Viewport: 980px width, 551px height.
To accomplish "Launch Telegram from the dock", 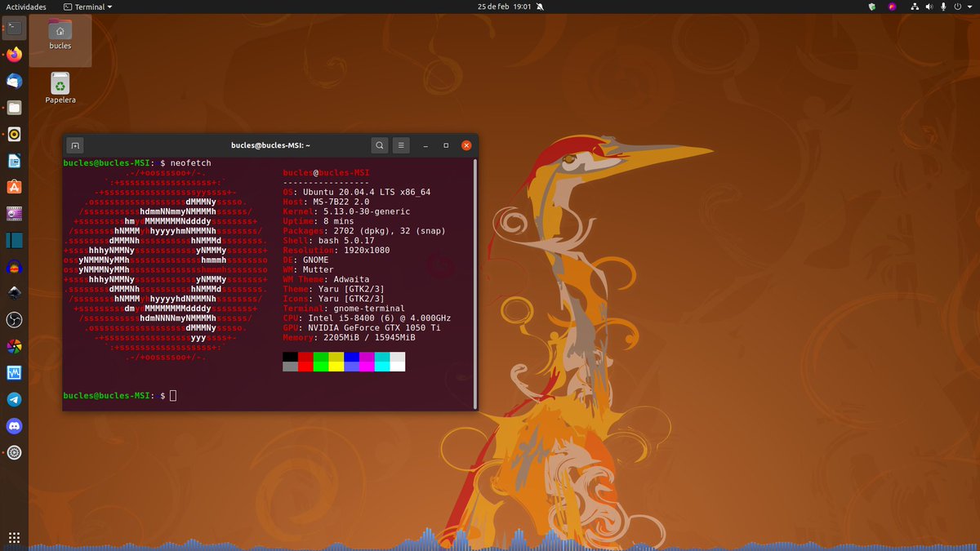I will click(x=15, y=399).
